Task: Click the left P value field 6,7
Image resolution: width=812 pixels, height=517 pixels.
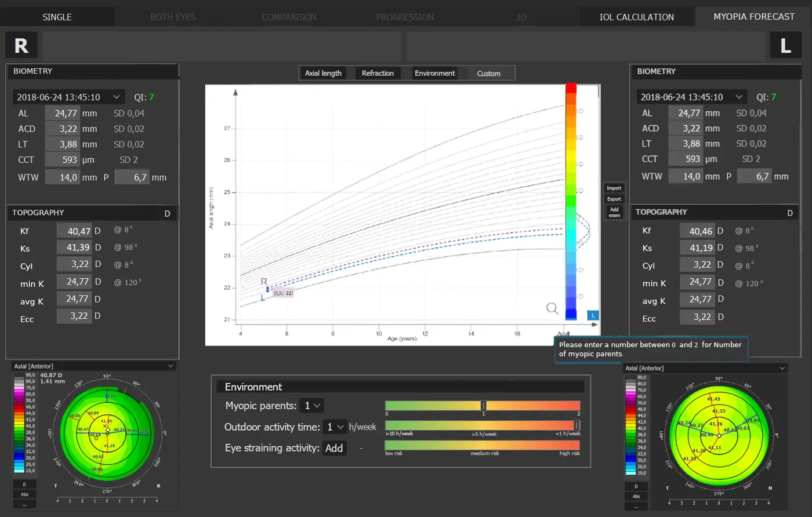Action: [x=132, y=177]
